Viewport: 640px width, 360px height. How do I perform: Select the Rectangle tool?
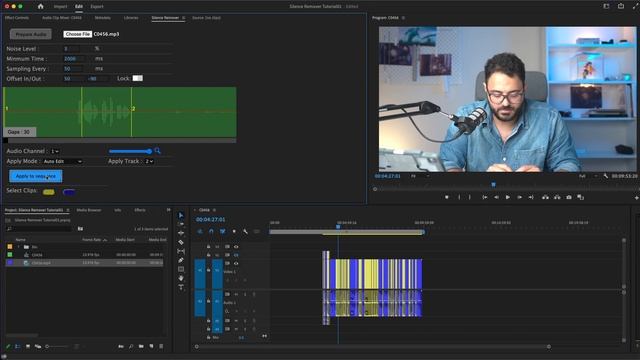(181, 269)
